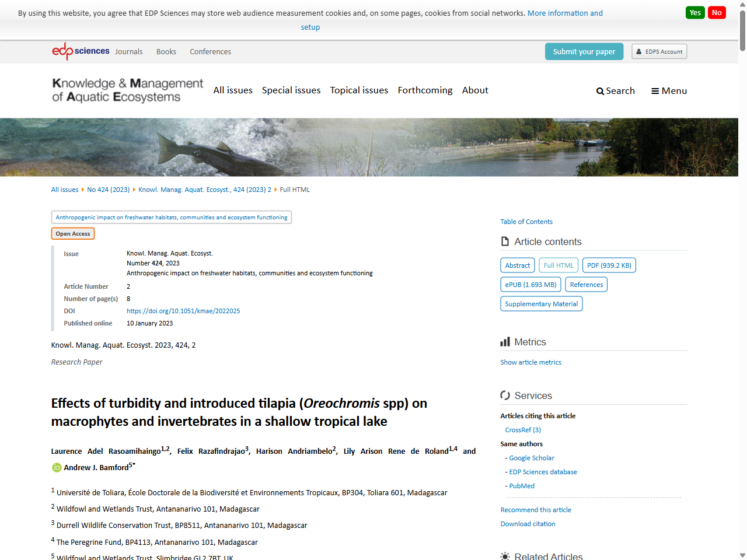
Task: Click Show article metrics
Action: 530,362
